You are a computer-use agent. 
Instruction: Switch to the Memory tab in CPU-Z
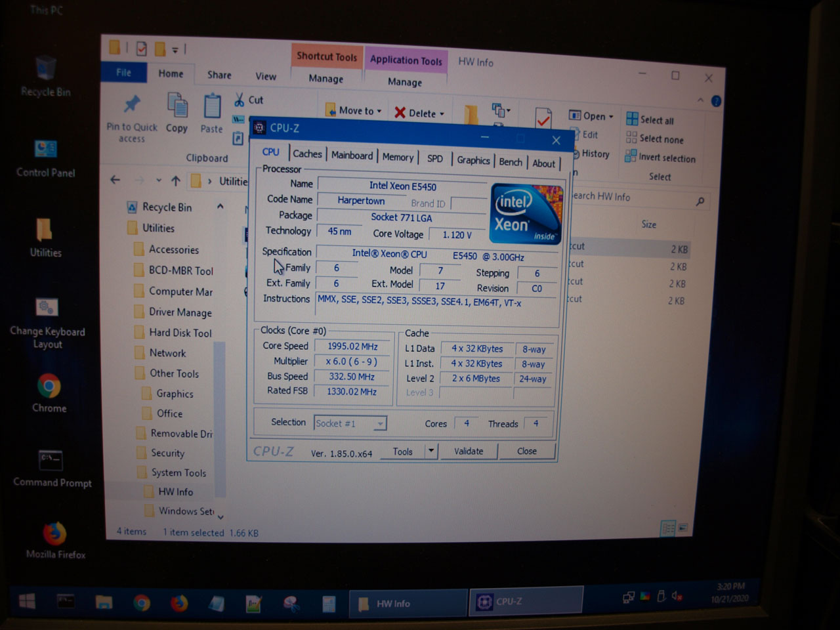(398, 157)
